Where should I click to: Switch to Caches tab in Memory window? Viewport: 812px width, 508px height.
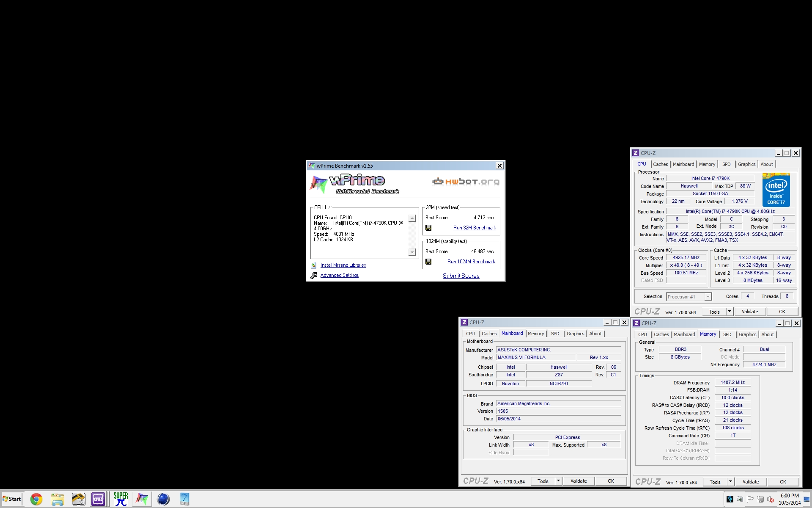661,334
